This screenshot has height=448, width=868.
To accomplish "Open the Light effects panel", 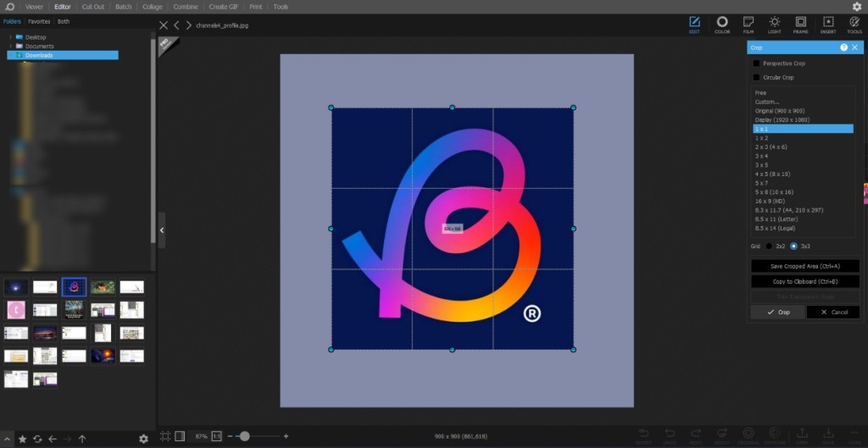I will coord(775,25).
